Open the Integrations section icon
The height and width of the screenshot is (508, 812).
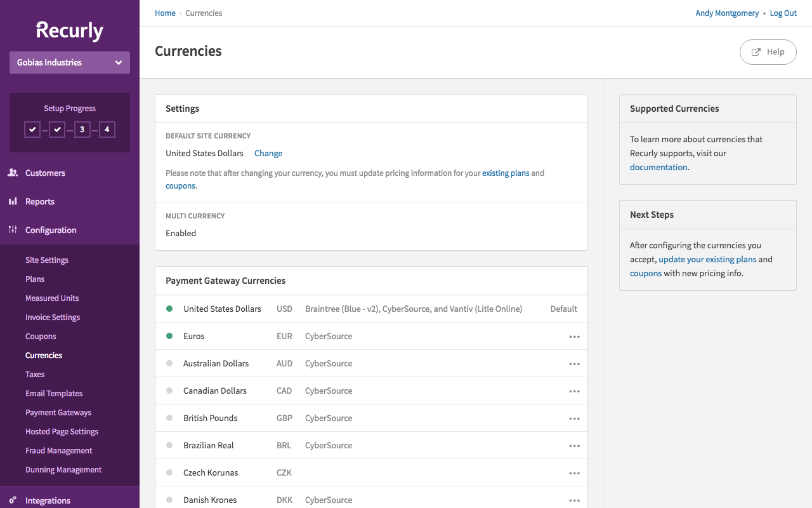click(13, 500)
